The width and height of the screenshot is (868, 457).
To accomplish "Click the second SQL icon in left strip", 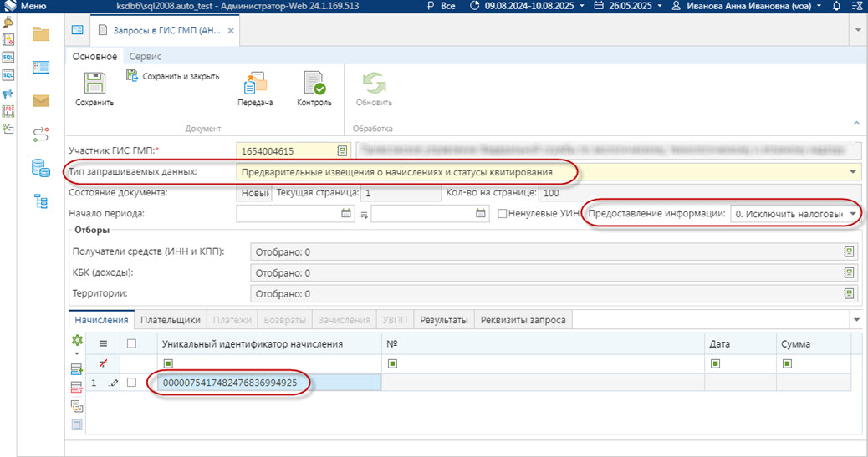I will click(x=8, y=75).
